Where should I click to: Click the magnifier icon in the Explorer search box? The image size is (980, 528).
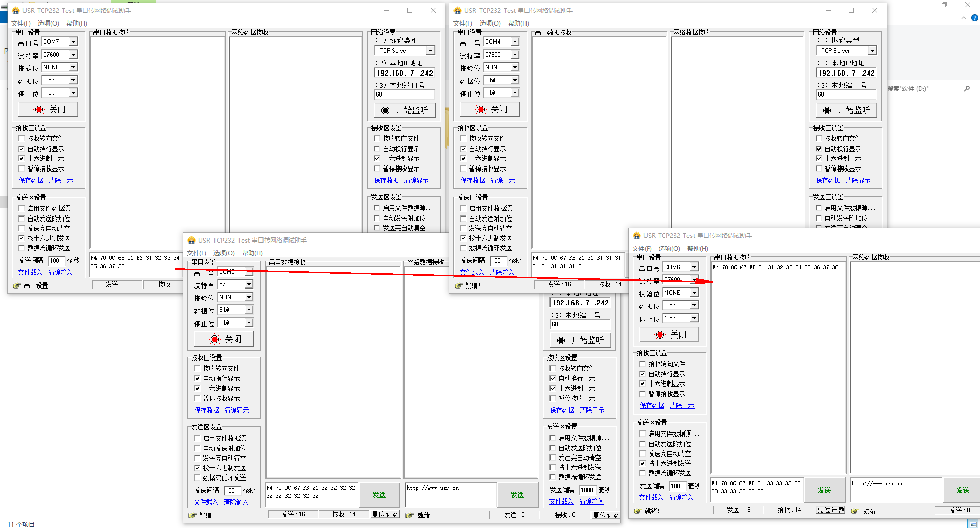pyautogui.click(x=967, y=89)
